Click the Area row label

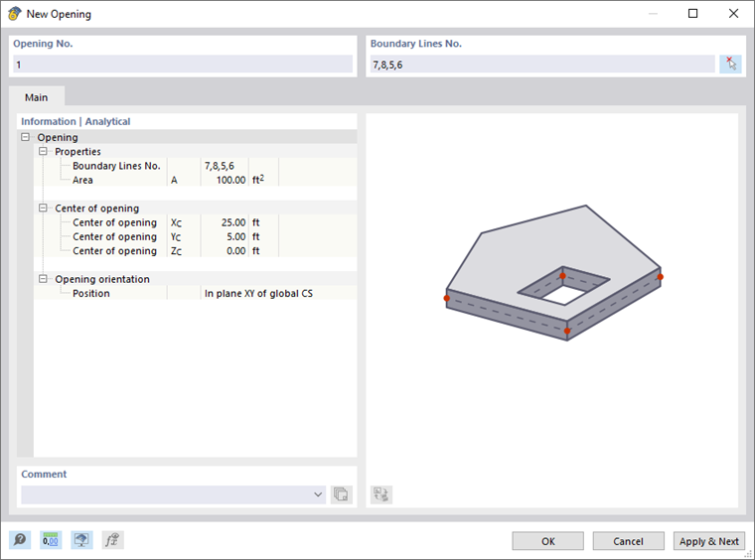[x=82, y=180]
